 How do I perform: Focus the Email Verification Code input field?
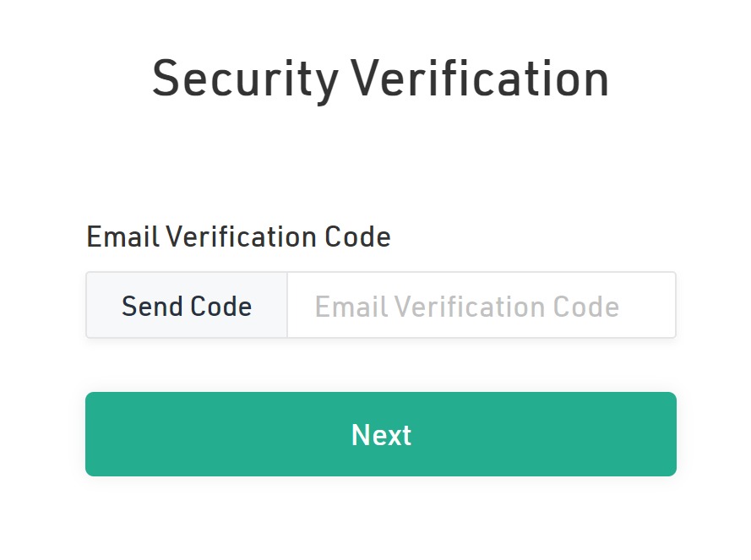tap(481, 306)
